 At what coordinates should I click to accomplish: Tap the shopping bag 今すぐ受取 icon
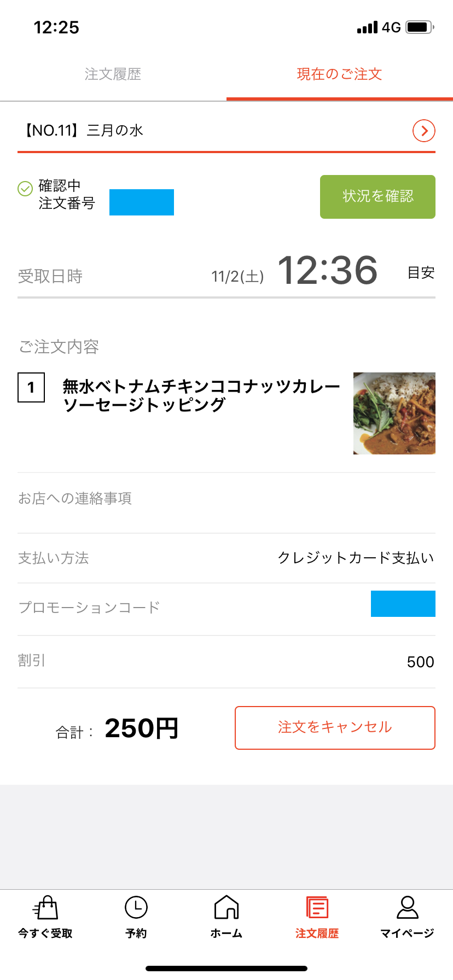click(46, 908)
